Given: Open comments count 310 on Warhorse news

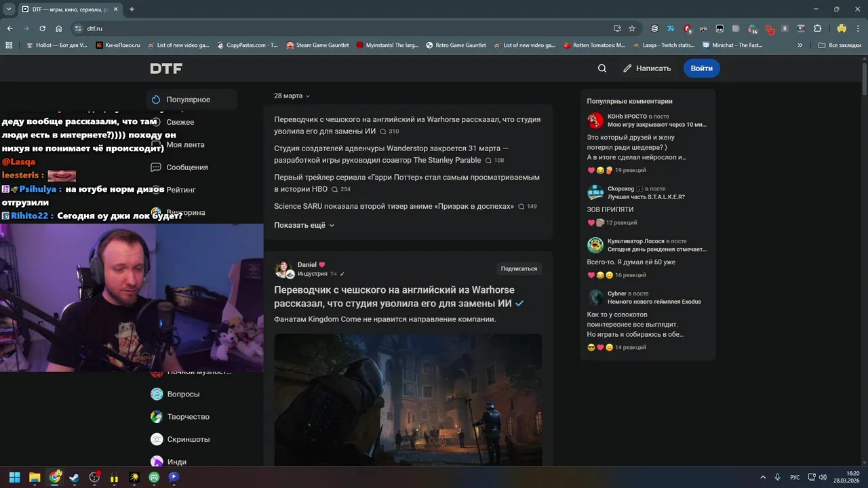Looking at the screenshot, I should coord(389,131).
